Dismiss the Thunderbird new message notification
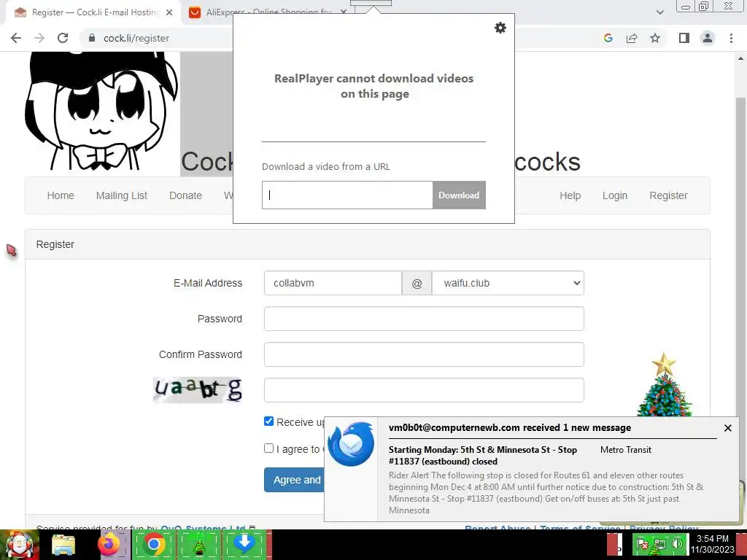The width and height of the screenshot is (747, 560). point(727,428)
